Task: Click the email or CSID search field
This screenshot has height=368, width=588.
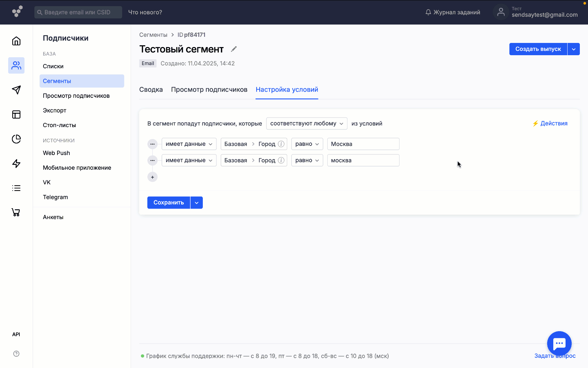Action: [x=78, y=12]
